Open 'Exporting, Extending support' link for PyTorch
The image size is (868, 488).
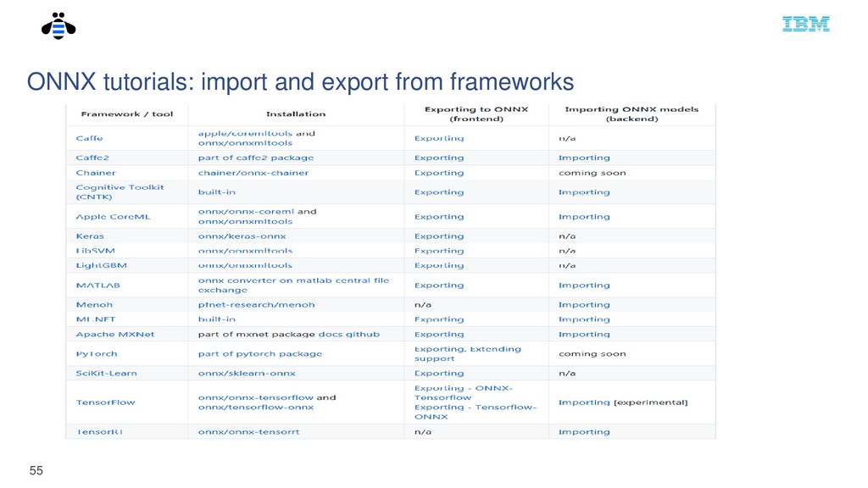(468, 353)
